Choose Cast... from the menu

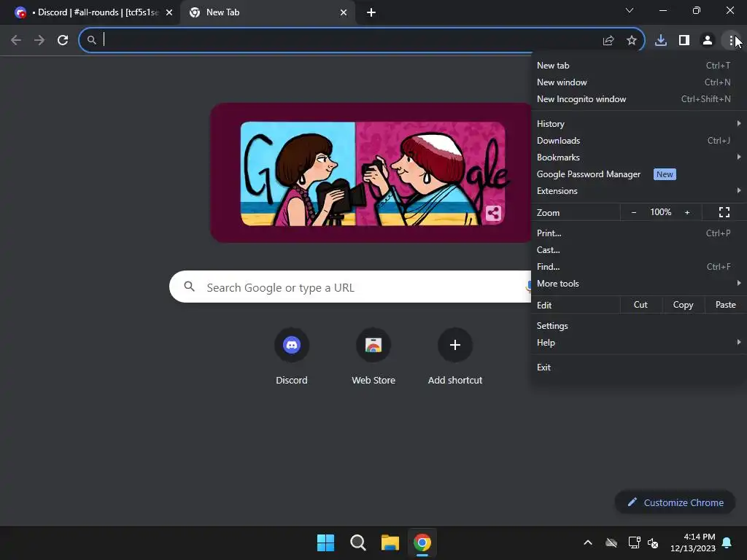pos(638,250)
